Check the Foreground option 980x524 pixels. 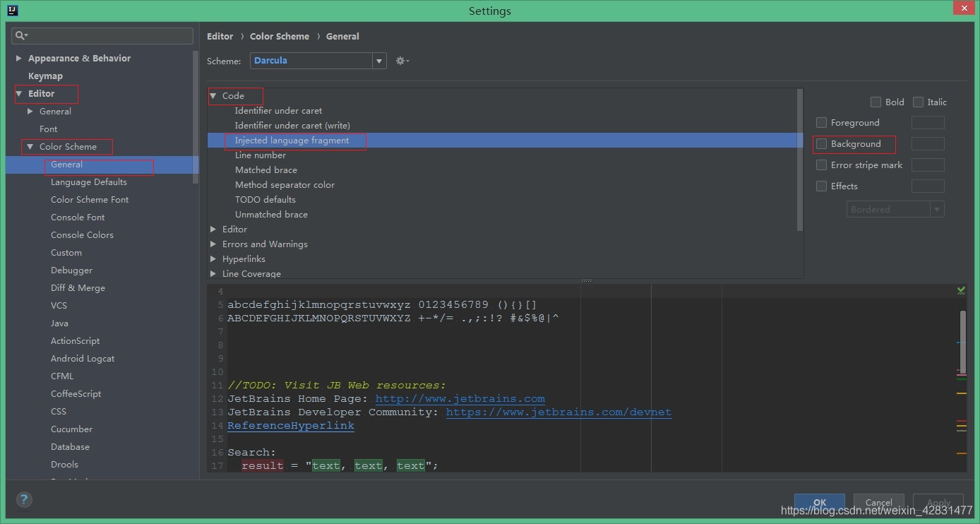(x=821, y=122)
